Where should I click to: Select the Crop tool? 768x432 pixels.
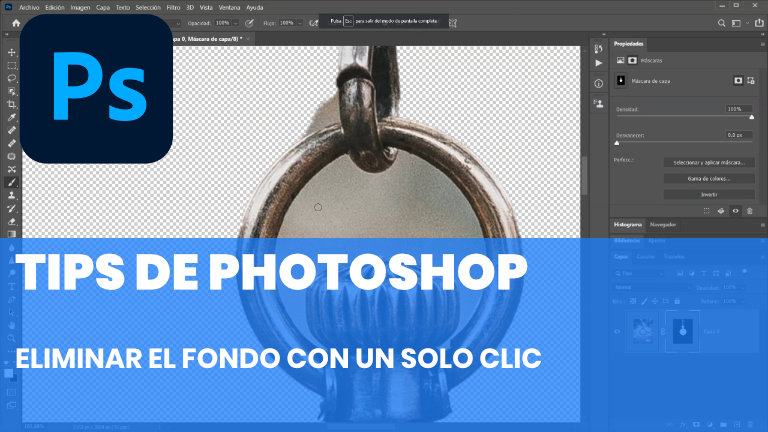tap(12, 104)
